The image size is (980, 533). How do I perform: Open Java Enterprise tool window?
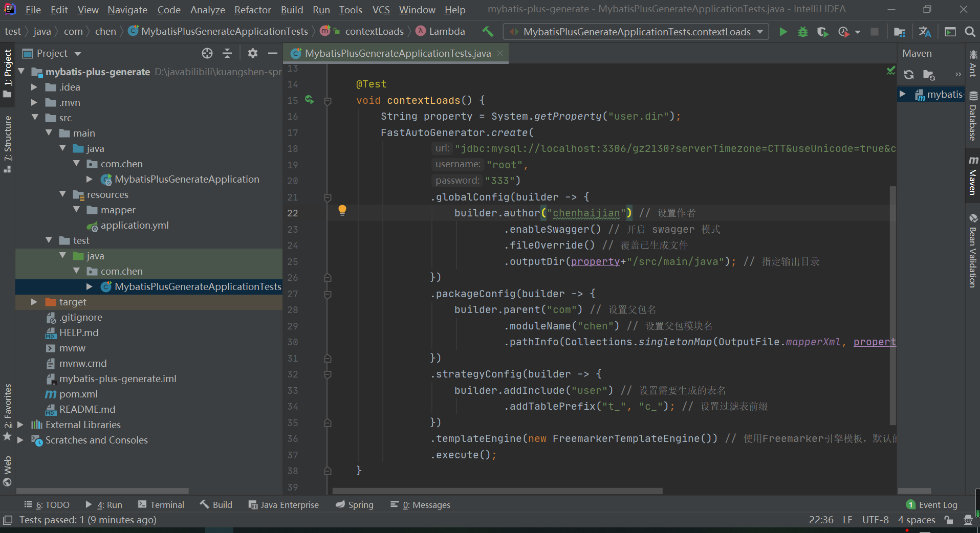284,505
